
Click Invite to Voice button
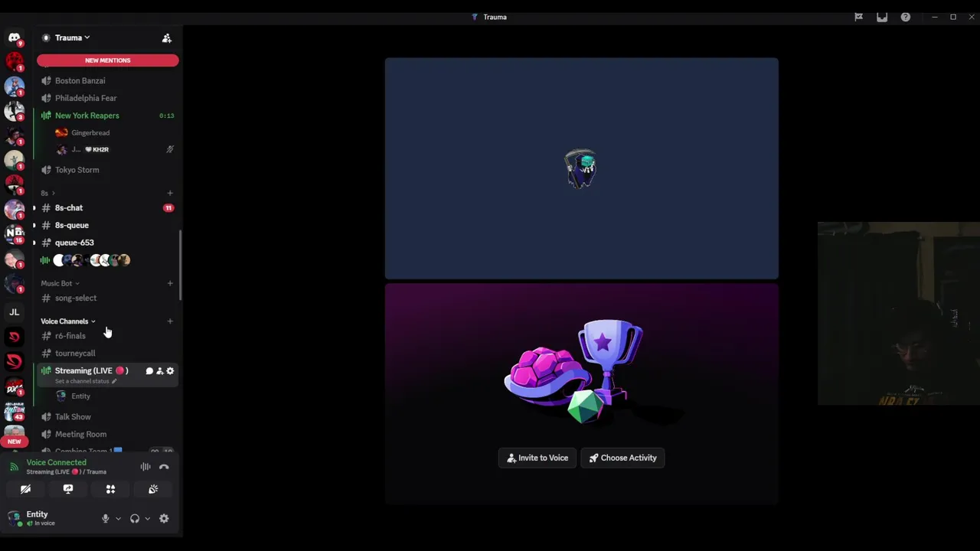point(537,458)
